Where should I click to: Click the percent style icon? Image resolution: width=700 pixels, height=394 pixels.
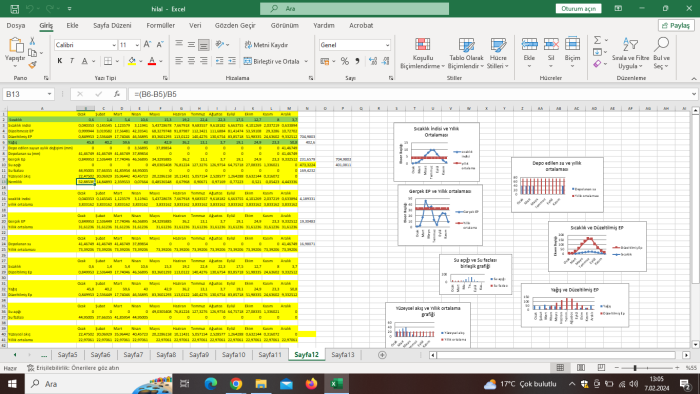pyautogui.click(x=345, y=61)
